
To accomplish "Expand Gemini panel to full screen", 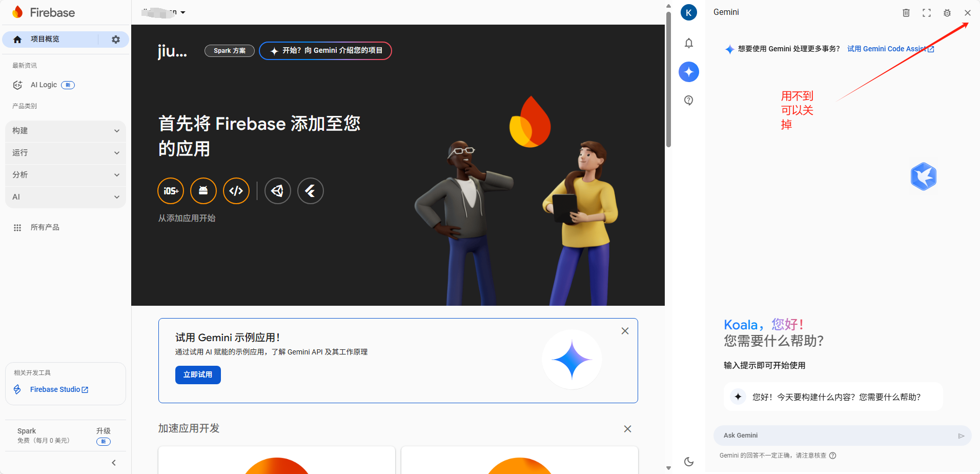I will pos(927,13).
